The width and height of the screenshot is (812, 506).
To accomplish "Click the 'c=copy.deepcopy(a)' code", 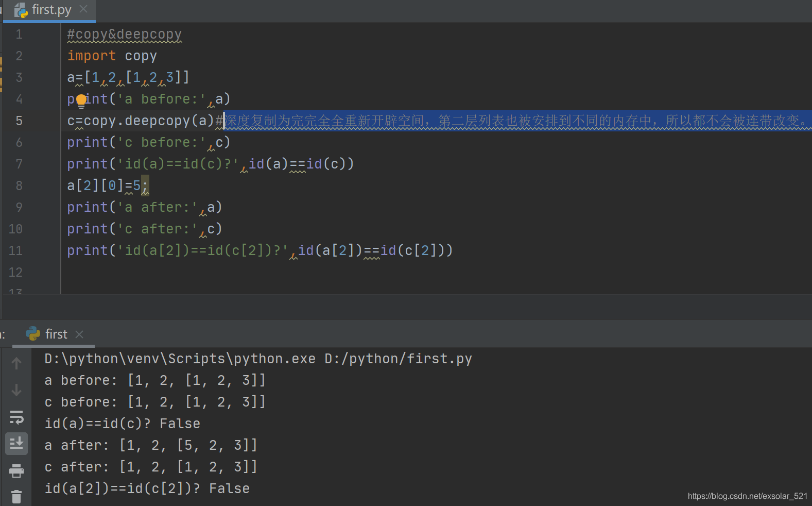I will [x=141, y=121].
